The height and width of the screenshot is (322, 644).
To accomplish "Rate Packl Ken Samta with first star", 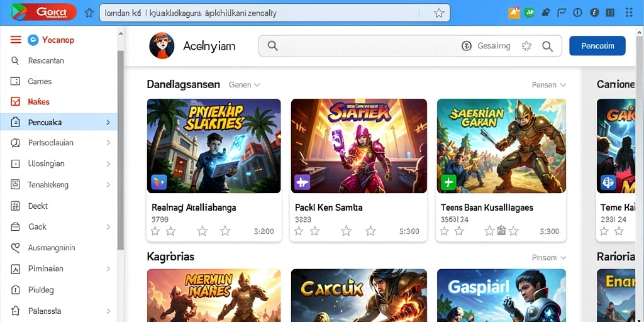I will pyautogui.click(x=299, y=231).
